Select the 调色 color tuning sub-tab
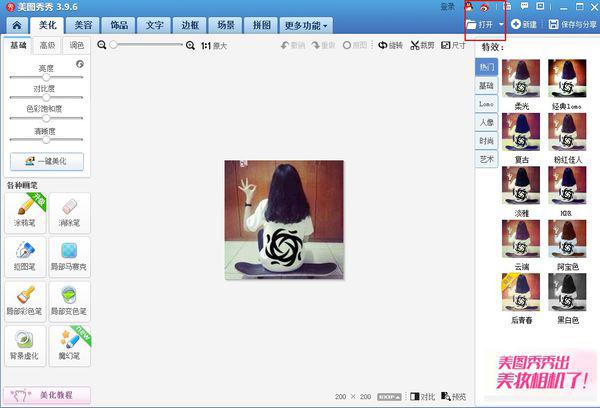This screenshot has height=408, width=600. click(x=77, y=46)
